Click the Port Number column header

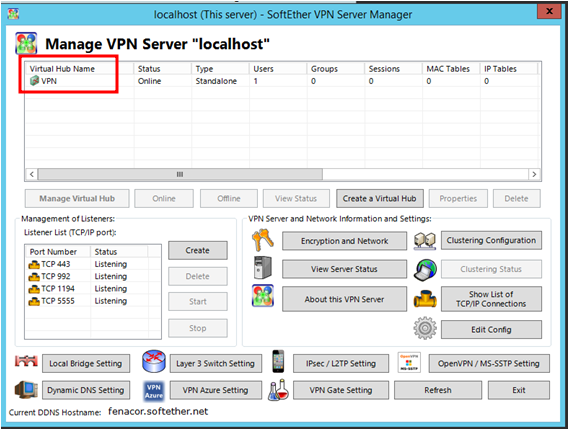point(58,251)
